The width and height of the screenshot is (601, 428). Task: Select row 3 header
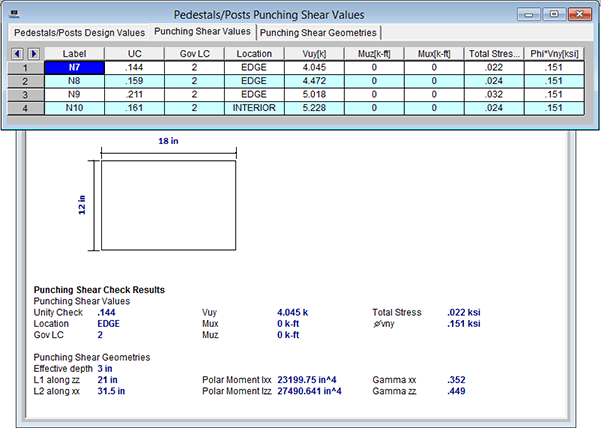coord(24,93)
